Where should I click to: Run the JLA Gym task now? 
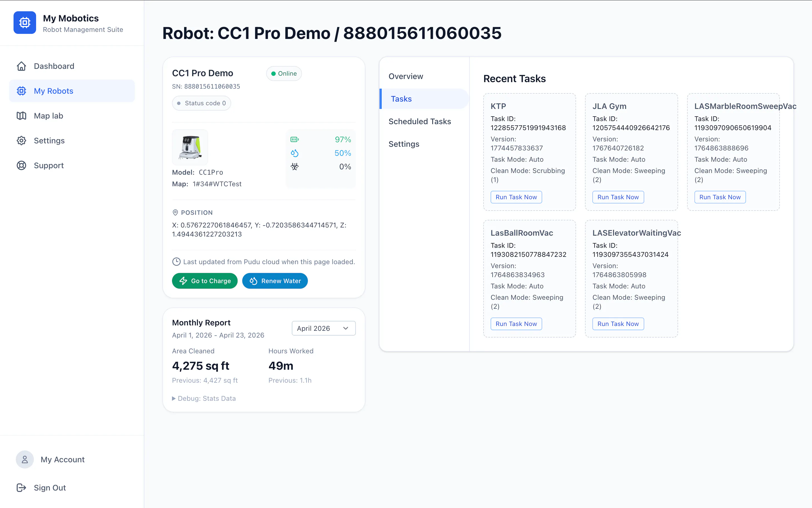618,197
